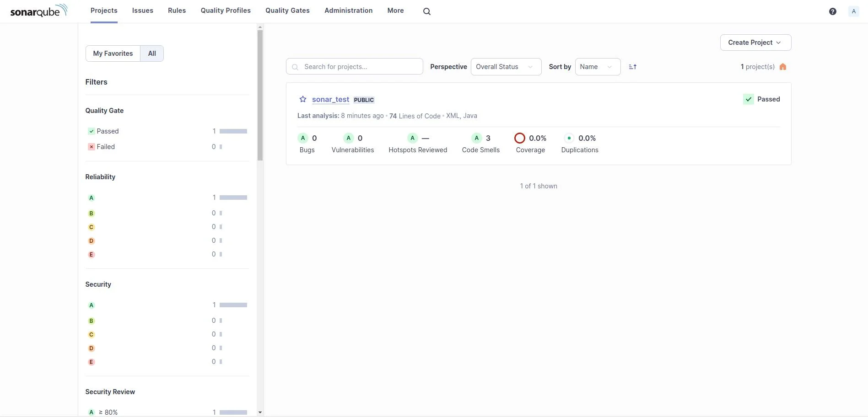Viewport: 868px width, 417px height.
Task: Open the sonar_test project link
Action: pyautogui.click(x=330, y=99)
